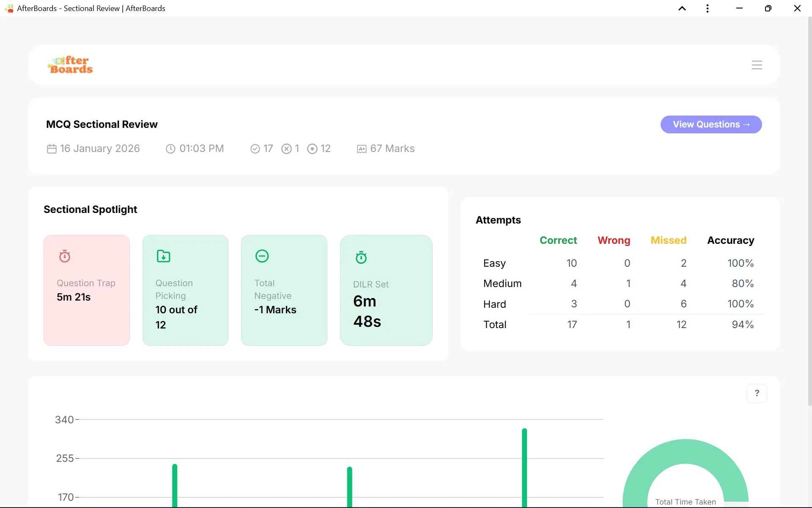Select the Easy row label
The height and width of the screenshot is (508, 812).
click(494, 263)
